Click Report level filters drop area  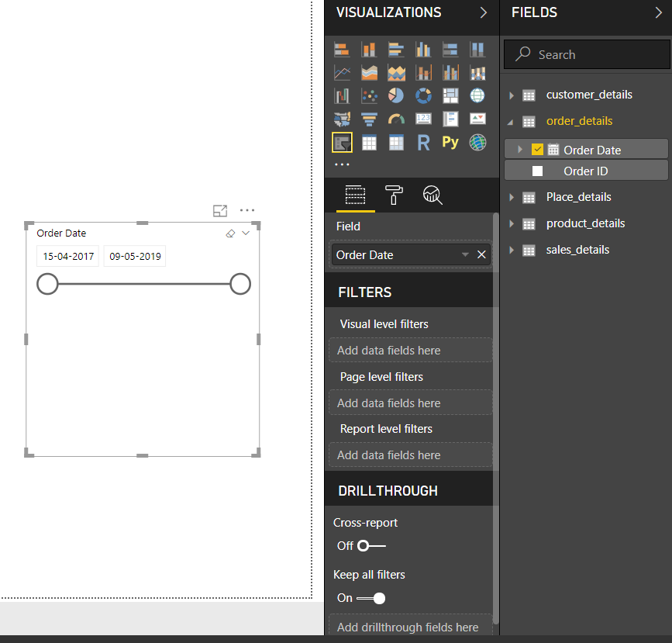411,455
